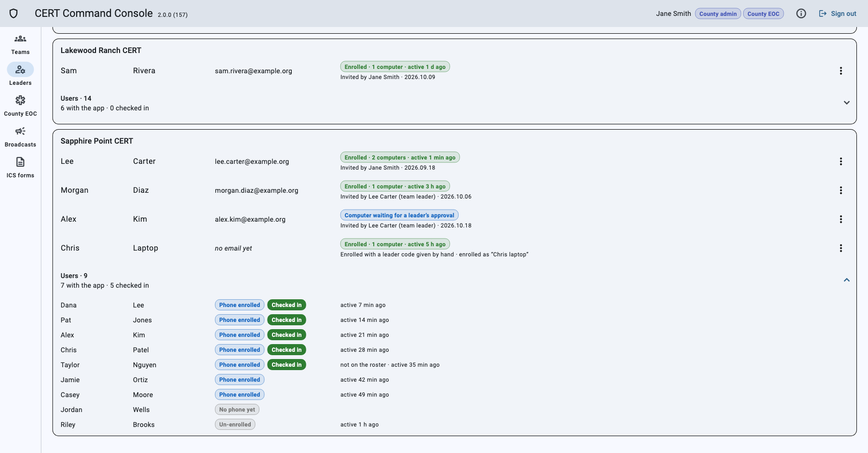Open more options for Lee Carter

[841, 161]
